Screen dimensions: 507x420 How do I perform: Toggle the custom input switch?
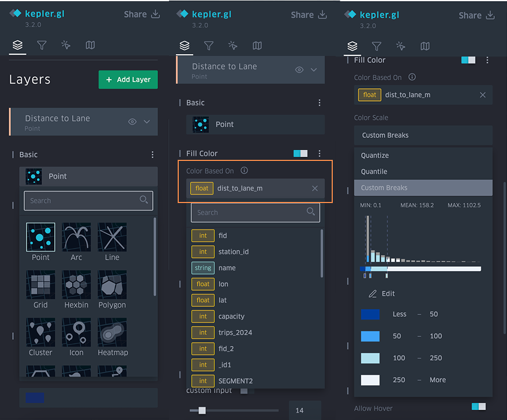[247, 391]
